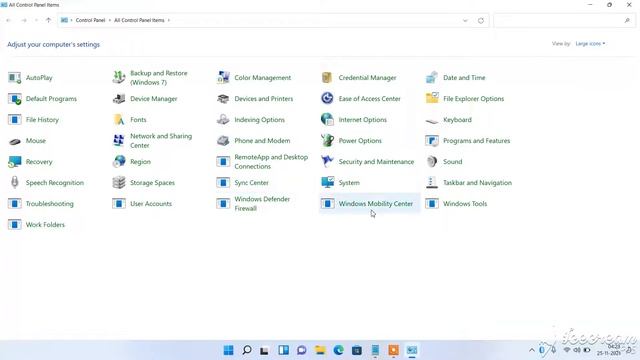This screenshot has height=360, width=640.
Task: Open the Widgets taskbar icon
Action: pos(283,350)
